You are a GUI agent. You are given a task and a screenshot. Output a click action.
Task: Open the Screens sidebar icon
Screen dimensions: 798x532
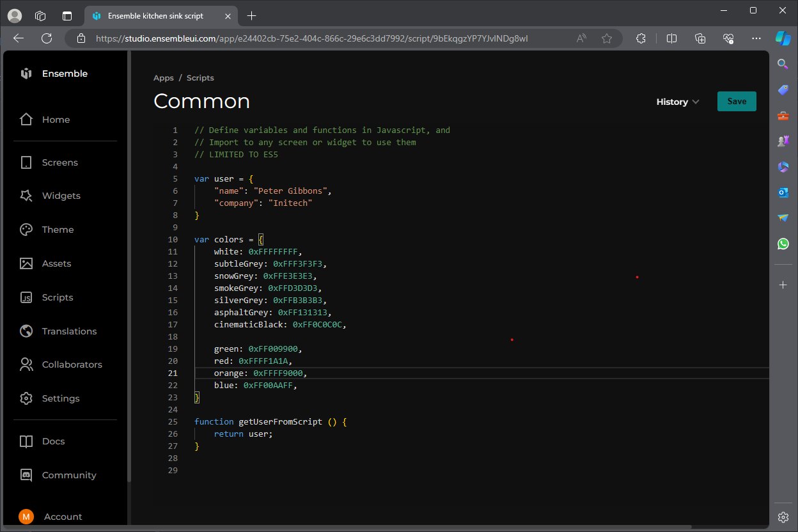26,162
